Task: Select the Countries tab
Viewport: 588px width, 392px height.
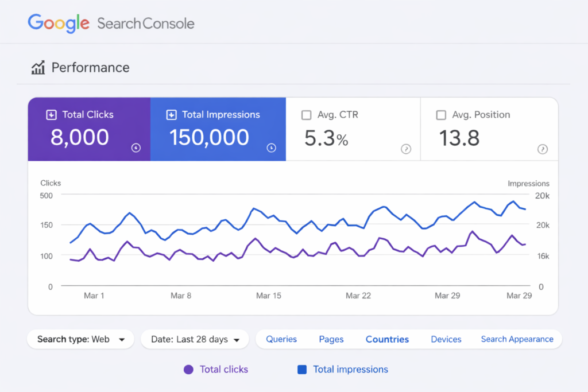Action: (387, 339)
